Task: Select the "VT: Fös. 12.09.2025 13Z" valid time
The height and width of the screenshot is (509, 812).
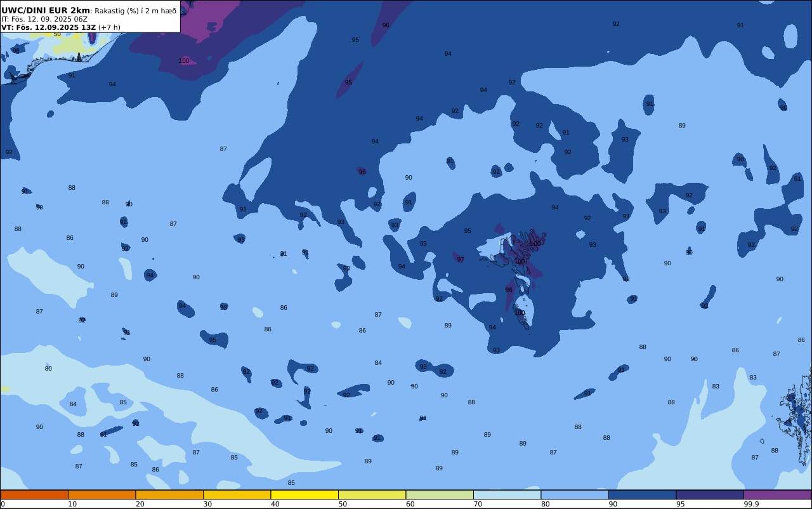Action: [x=48, y=27]
